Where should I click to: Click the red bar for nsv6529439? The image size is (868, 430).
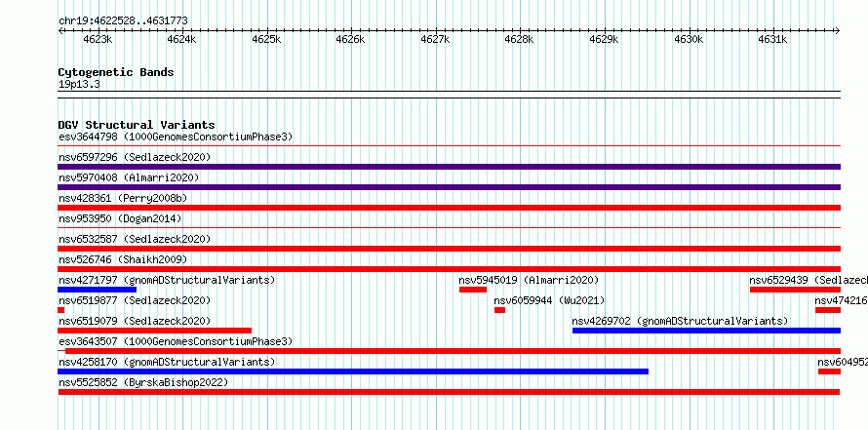[795, 290]
